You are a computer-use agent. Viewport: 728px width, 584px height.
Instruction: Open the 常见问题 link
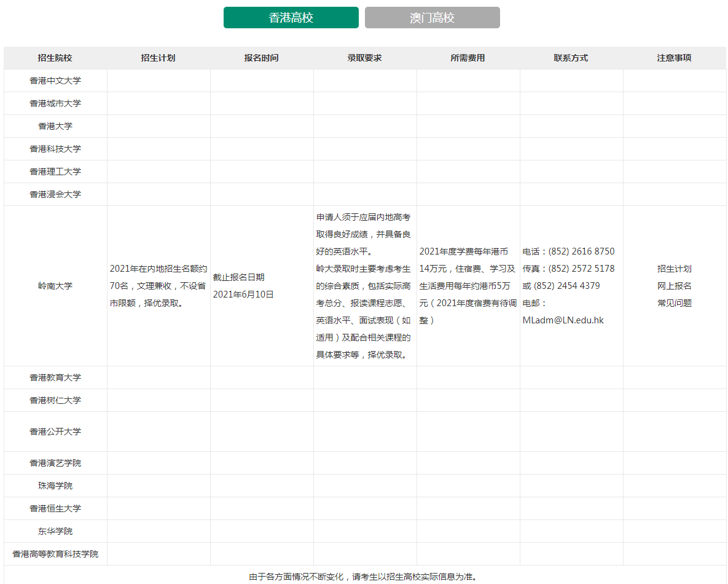(x=674, y=304)
